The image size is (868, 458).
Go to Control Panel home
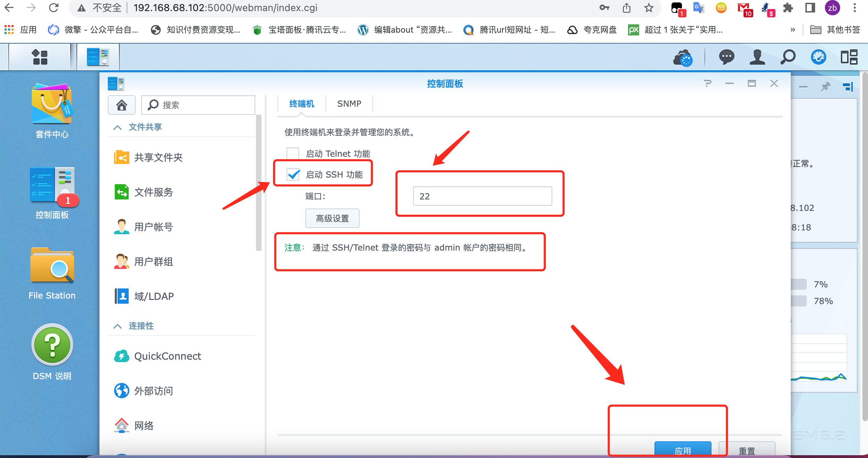pos(121,105)
